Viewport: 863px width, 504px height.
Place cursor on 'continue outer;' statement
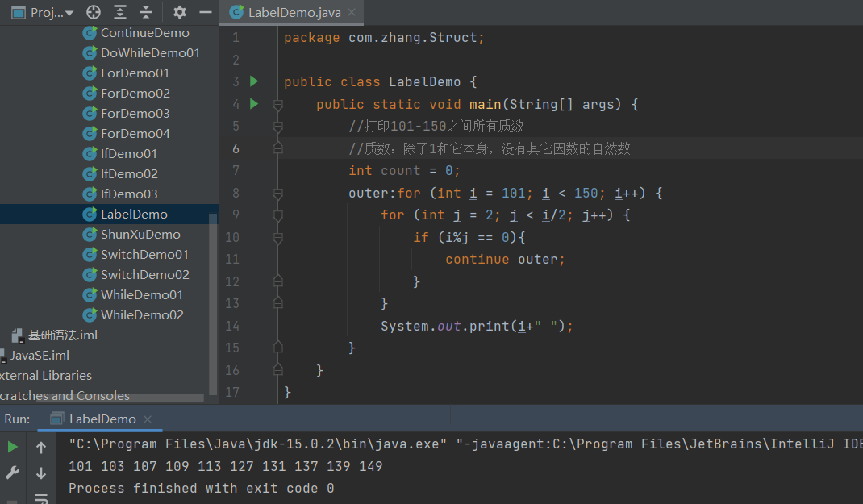[x=505, y=259]
